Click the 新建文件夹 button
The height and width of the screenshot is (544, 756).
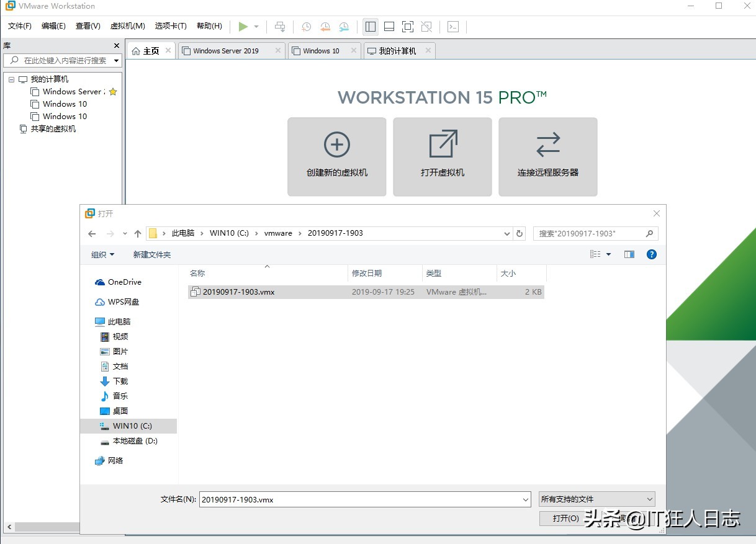[x=151, y=254]
